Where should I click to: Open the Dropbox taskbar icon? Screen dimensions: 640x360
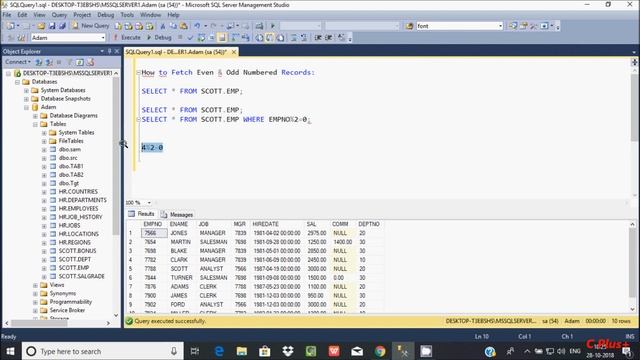point(288,351)
